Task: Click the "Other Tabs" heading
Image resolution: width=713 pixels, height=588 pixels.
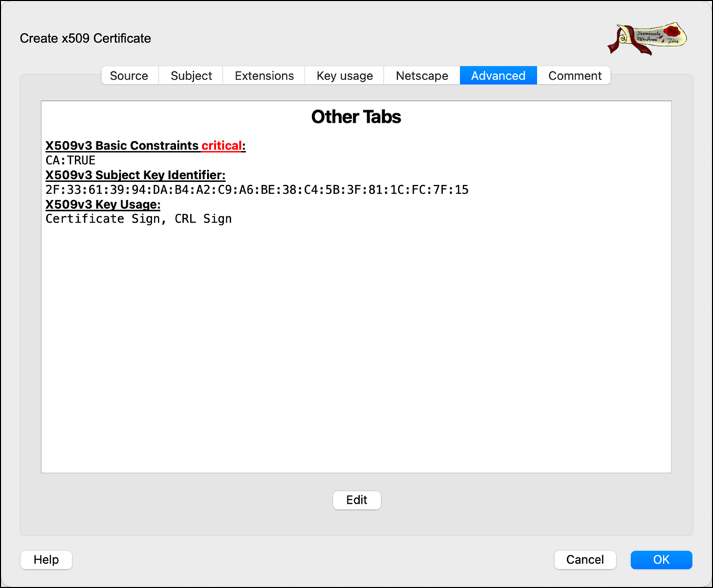Action: point(356,117)
